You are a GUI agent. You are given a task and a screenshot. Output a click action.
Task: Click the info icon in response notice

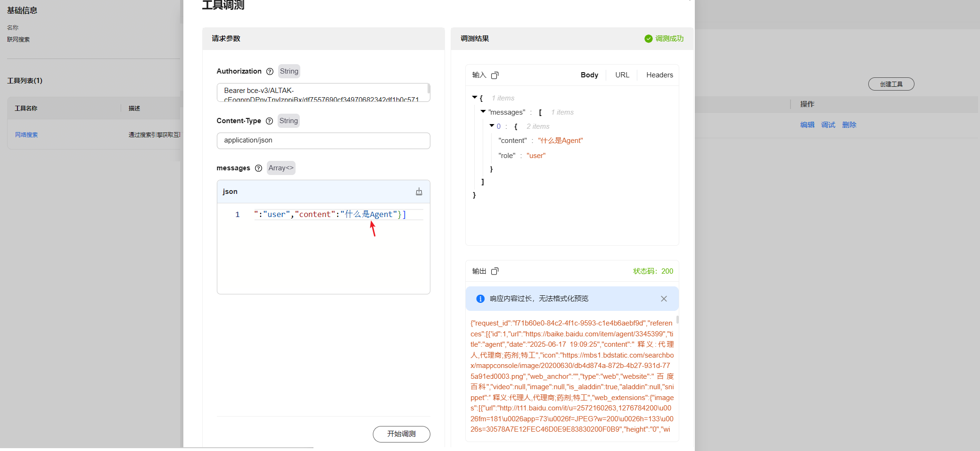[x=480, y=299]
